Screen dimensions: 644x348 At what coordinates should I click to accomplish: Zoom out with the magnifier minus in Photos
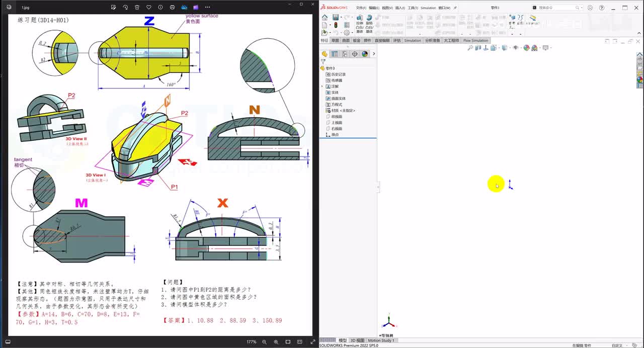tap(264, 342)
